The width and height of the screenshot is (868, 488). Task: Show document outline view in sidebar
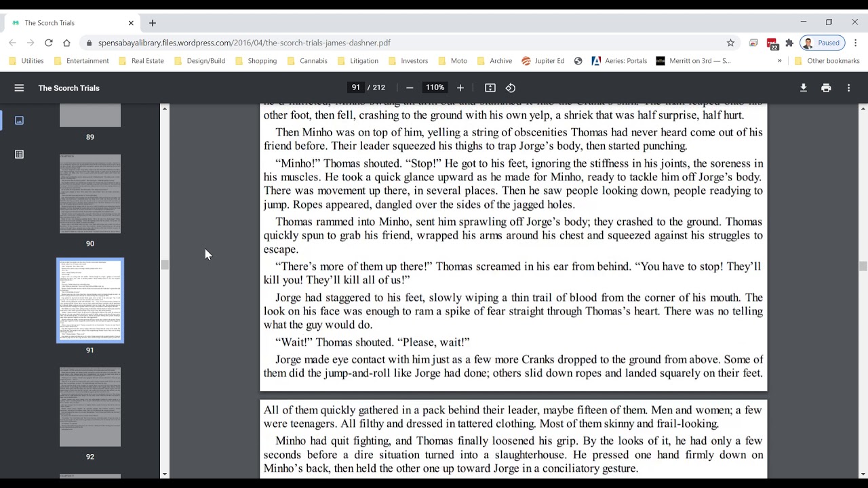click(x=19, y=155)
